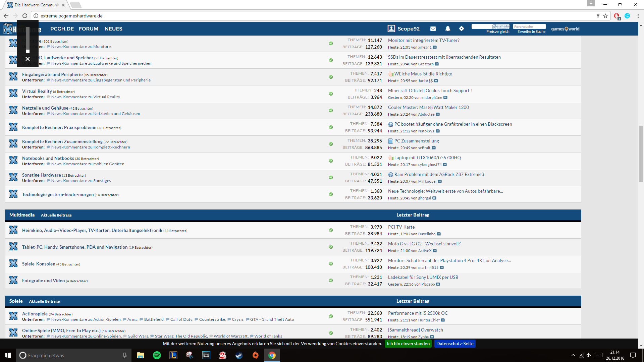The height and width of the screenshot is (362, 644).
Task: Click the Forensuche search field
Action: coord(529,26)
